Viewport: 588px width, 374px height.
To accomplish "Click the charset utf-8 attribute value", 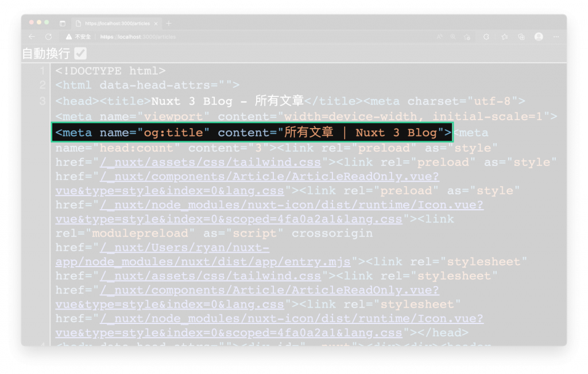I will pyautogui.click(x=492, y=101).
